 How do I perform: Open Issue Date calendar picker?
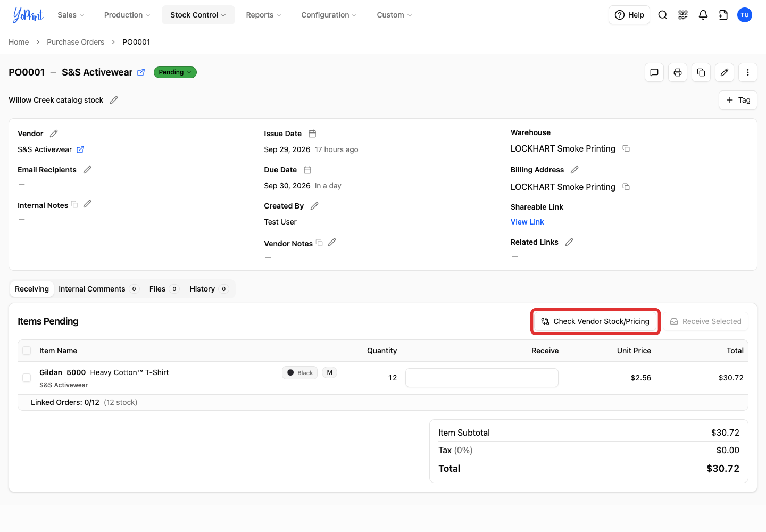point(312,134)
